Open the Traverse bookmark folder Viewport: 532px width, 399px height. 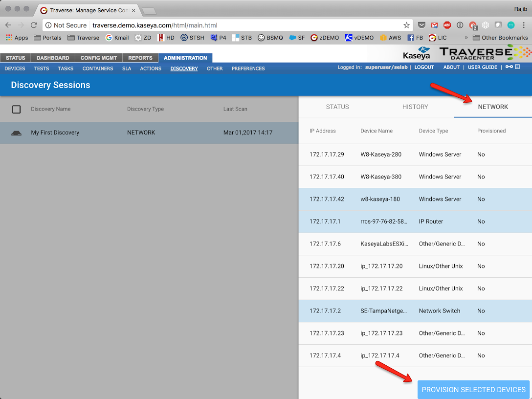83,38
